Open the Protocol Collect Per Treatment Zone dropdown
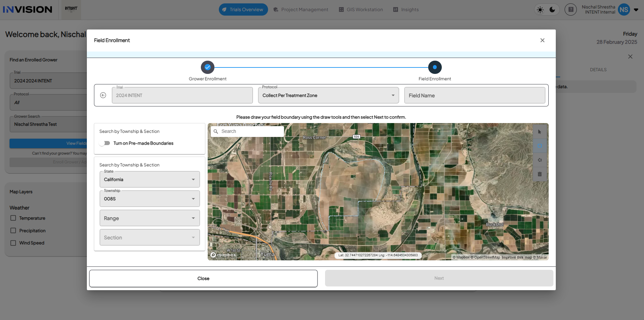 328,95
